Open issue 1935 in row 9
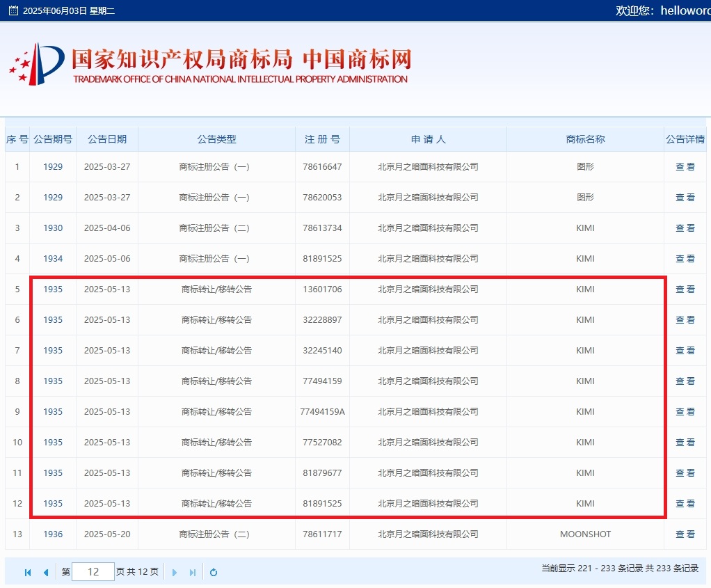 [53, 411]
